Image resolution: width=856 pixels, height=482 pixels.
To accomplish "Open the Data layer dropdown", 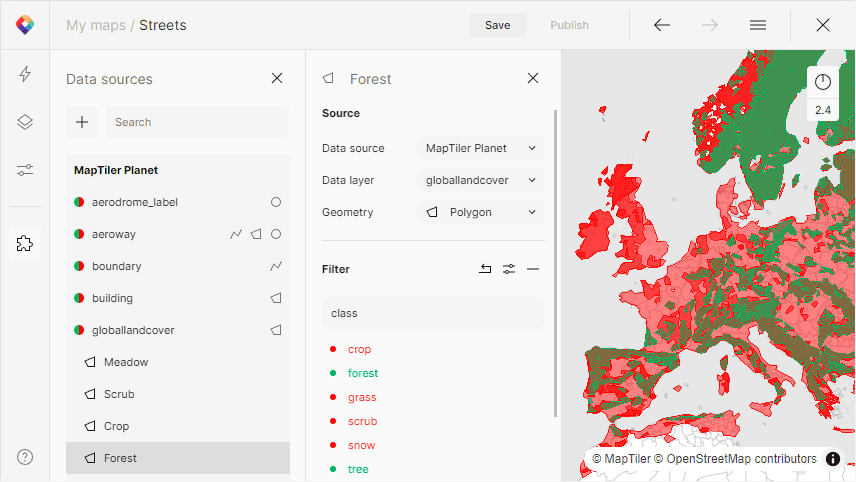I will click(481, 180).
